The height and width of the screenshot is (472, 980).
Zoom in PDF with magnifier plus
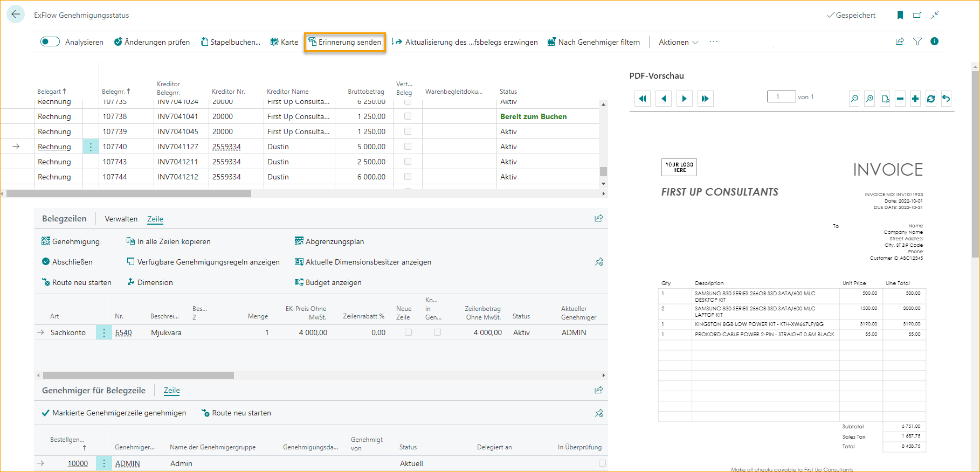869,99
